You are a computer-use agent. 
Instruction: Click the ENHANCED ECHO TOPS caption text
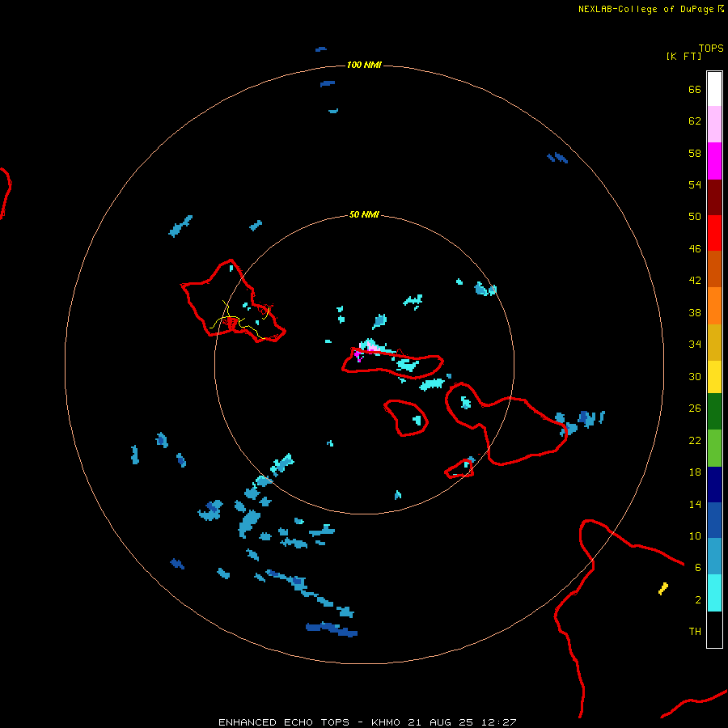(x=284, y=722)
